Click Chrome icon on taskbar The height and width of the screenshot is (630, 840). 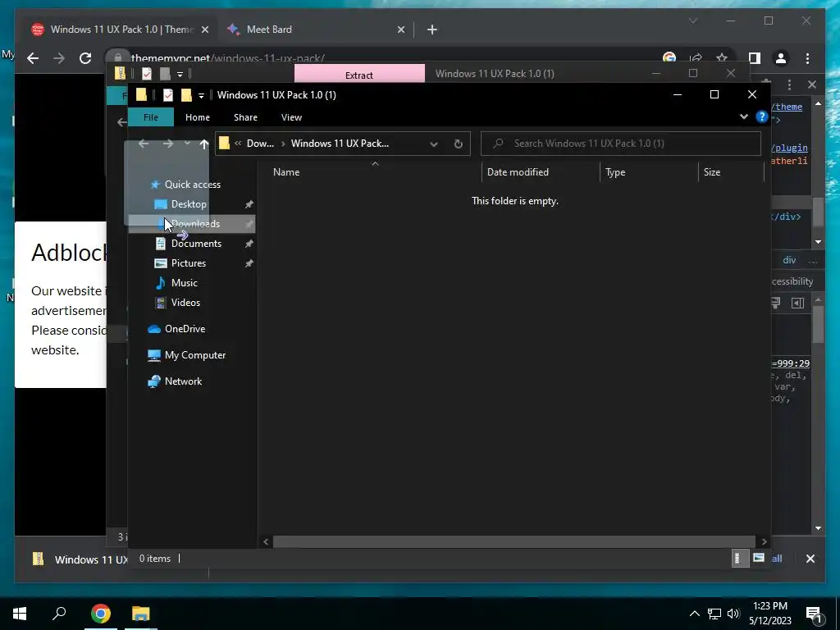(x=101, y=614)
